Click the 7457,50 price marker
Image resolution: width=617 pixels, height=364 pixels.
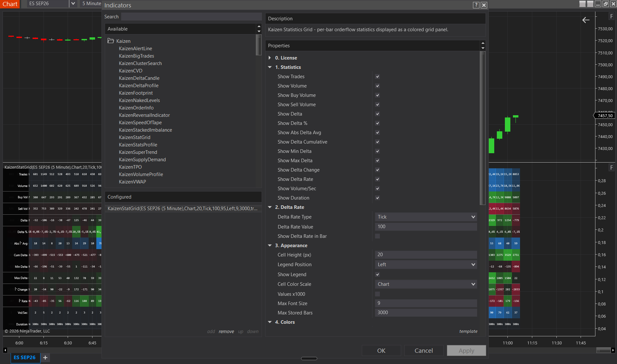605,116
